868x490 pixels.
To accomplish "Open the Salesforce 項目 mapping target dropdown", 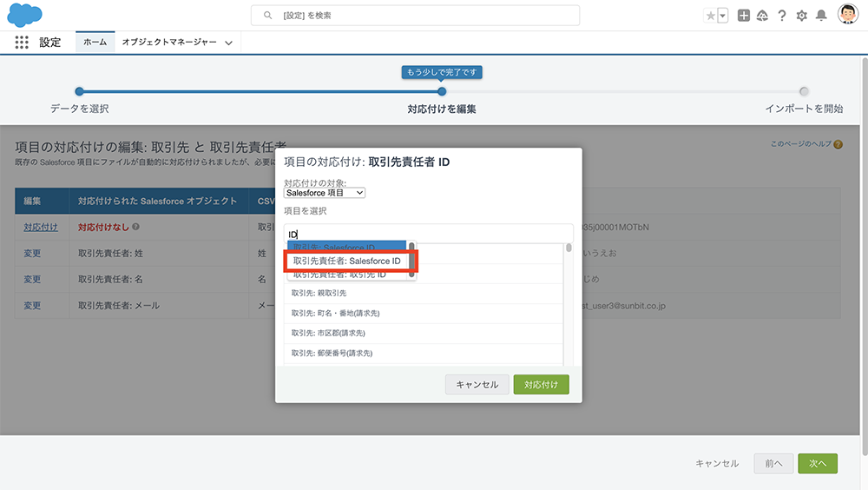I will pos(325,193).
